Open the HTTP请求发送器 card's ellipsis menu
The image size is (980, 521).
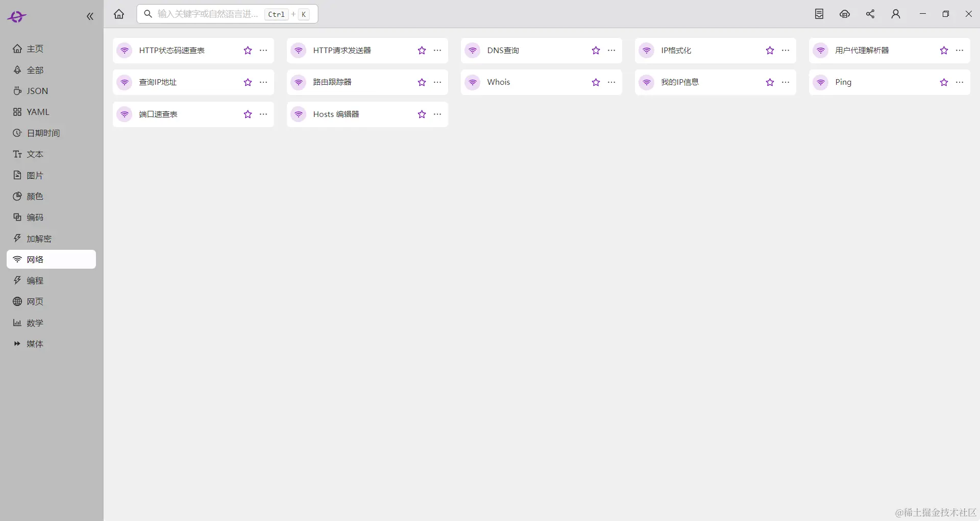(x=437, y=51)
